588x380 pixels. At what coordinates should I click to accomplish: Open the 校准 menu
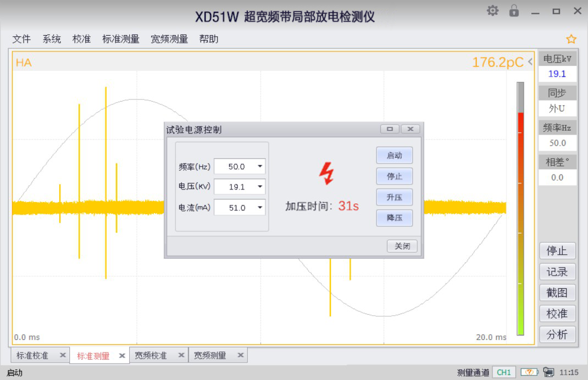[x=81, y=39]
